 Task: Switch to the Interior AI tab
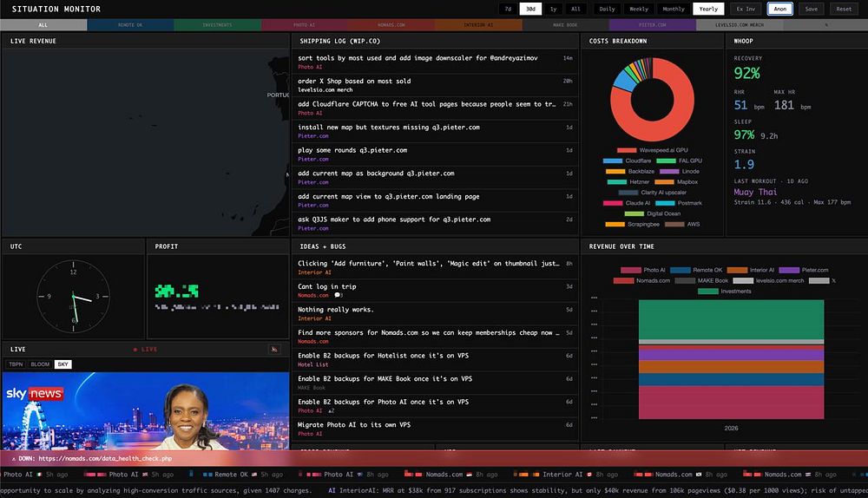click(x=478, y=25)
